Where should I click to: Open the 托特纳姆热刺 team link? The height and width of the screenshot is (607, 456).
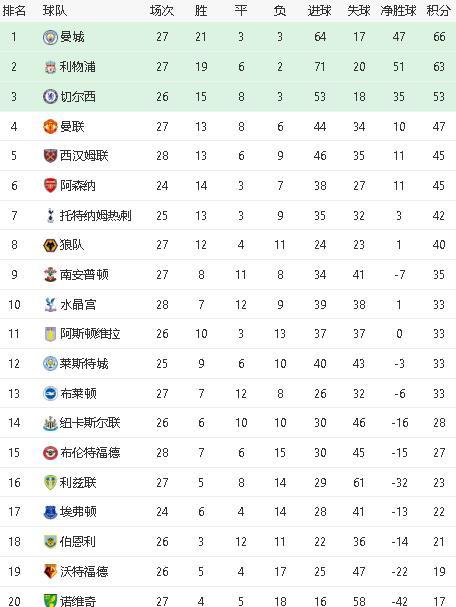point(96,215)
